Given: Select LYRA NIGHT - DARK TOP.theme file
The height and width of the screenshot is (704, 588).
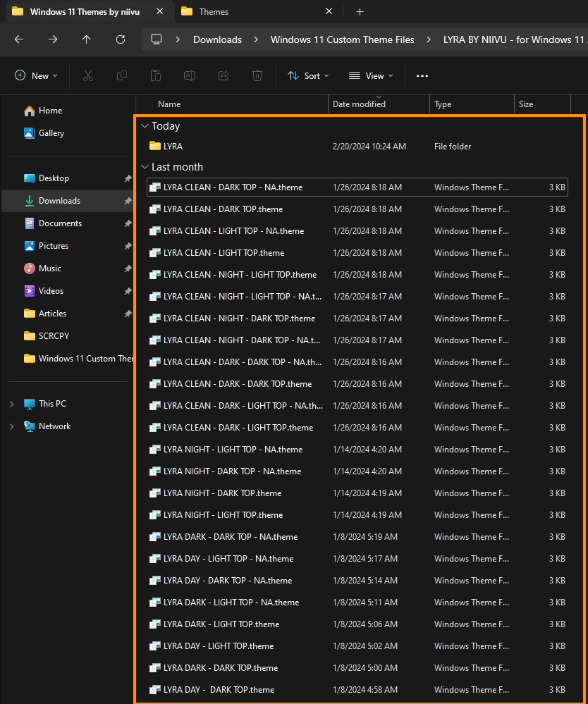Looking at the screenshot, I should tap(357, 493).
